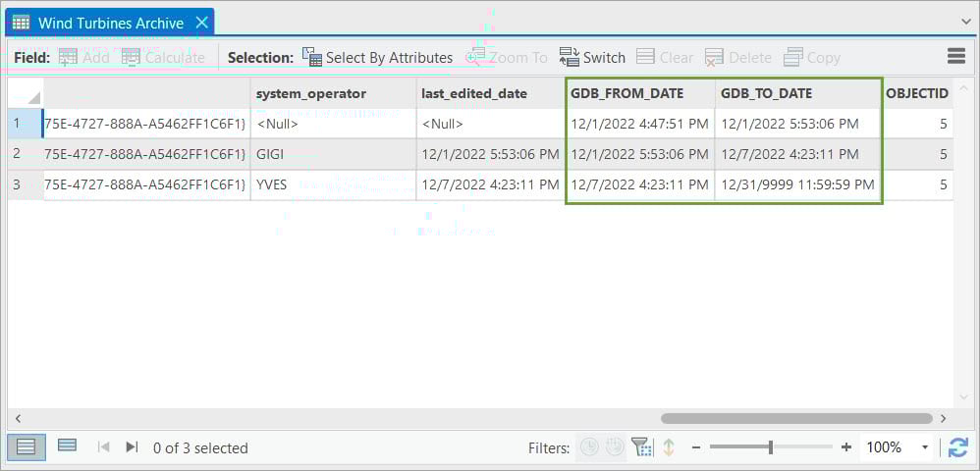Viewport: 980px width, 471px height.
Task: Copy the selected rows
Action: 811,58
